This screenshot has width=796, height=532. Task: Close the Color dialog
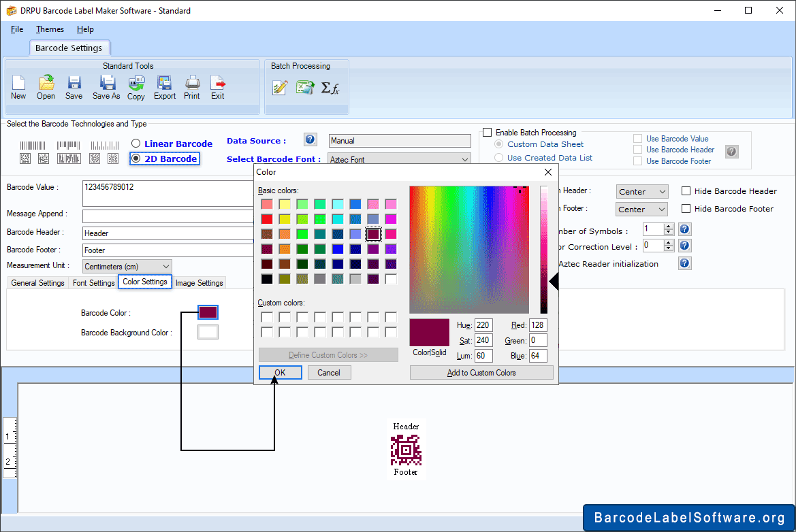[x=547, y=172]
